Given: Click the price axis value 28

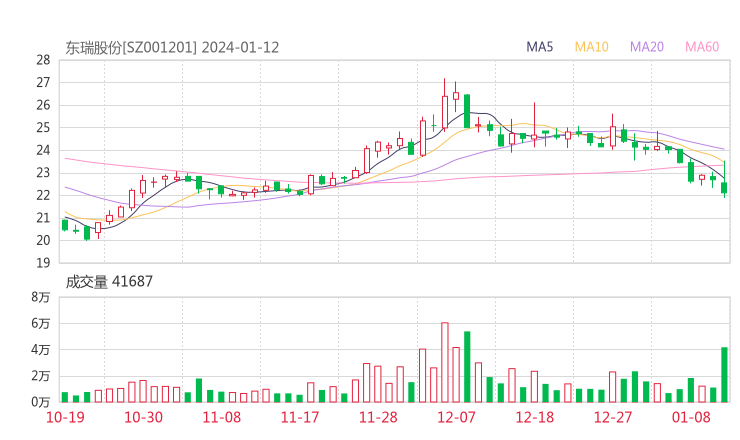Looking at the screenshot, I should (x=43, y=60).
